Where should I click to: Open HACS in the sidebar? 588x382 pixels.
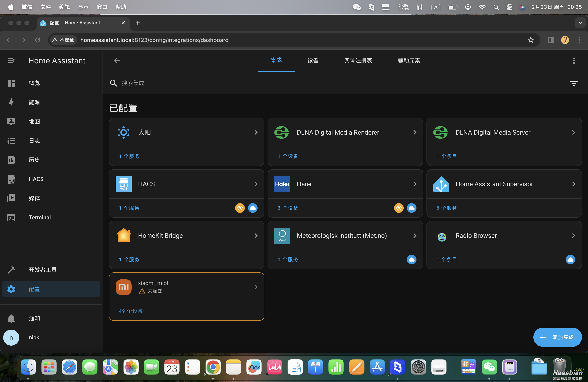(51, 179)
